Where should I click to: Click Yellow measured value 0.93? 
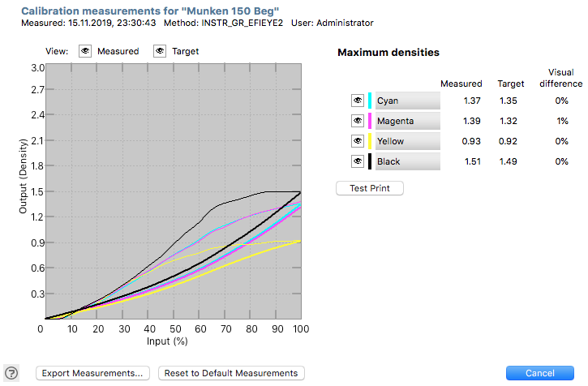[471, 141]
